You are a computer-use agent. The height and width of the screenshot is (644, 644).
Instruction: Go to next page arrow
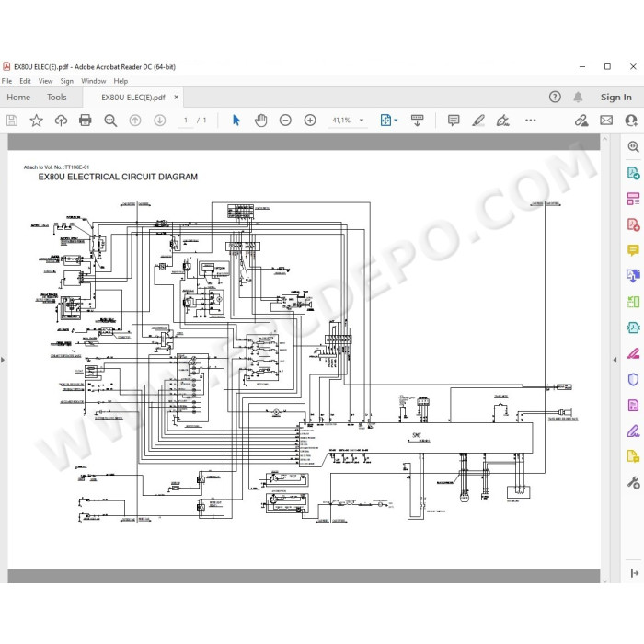160,121
